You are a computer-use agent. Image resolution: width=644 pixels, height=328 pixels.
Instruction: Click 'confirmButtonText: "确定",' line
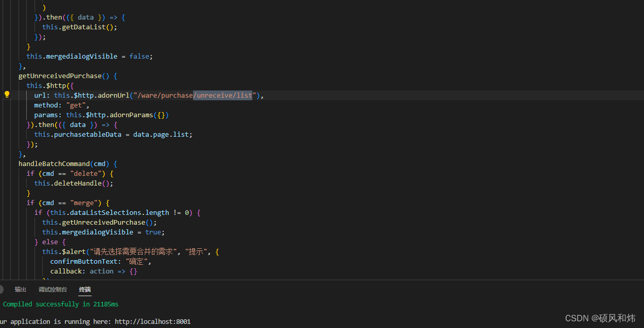click(x=100, y=262)
